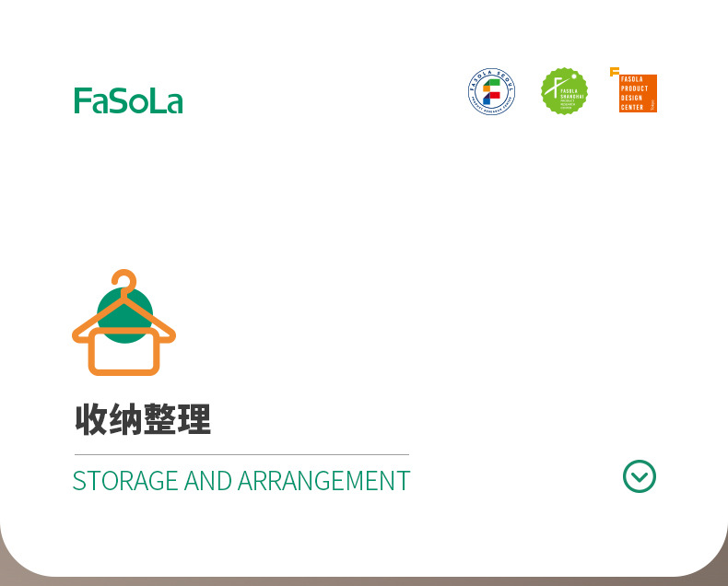Image resolution: width=728 pixels, height=586 pixels.
Task: Click the Tokyo label on the orange badge
Action: [652, 105]
